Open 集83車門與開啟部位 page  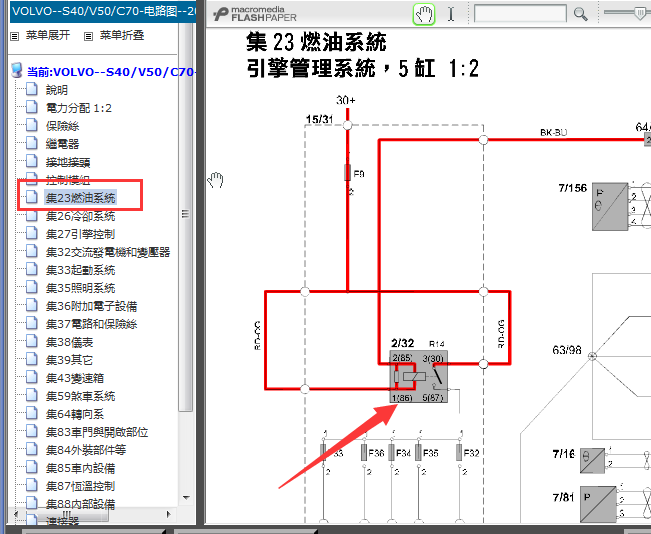[97, 432]
